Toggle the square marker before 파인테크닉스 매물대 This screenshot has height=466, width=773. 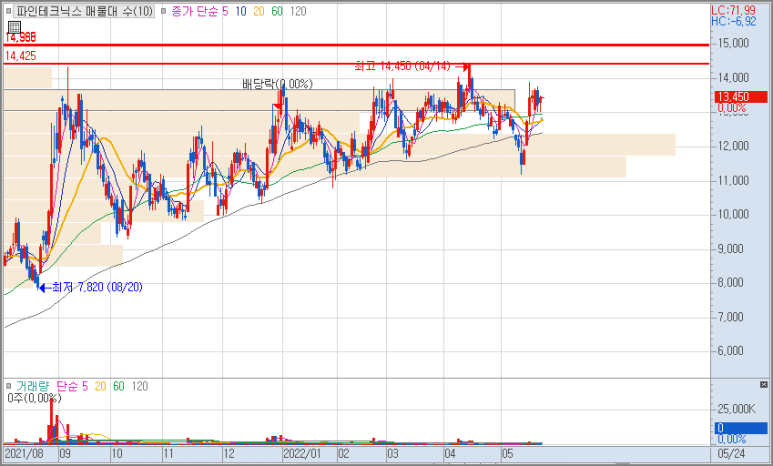click(8, 11)
